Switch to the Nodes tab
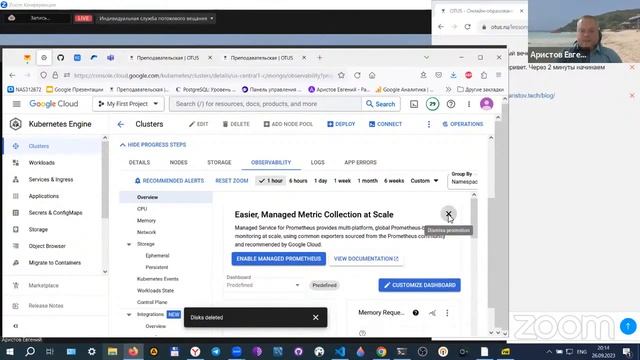Viewport: 640px width, 360px height. pos(178,162)
